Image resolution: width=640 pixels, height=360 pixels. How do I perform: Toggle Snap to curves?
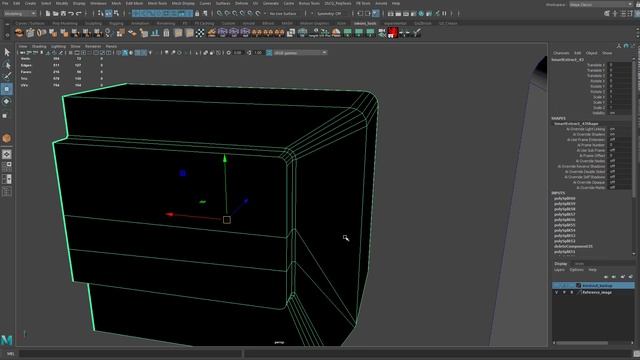point(227,13)
